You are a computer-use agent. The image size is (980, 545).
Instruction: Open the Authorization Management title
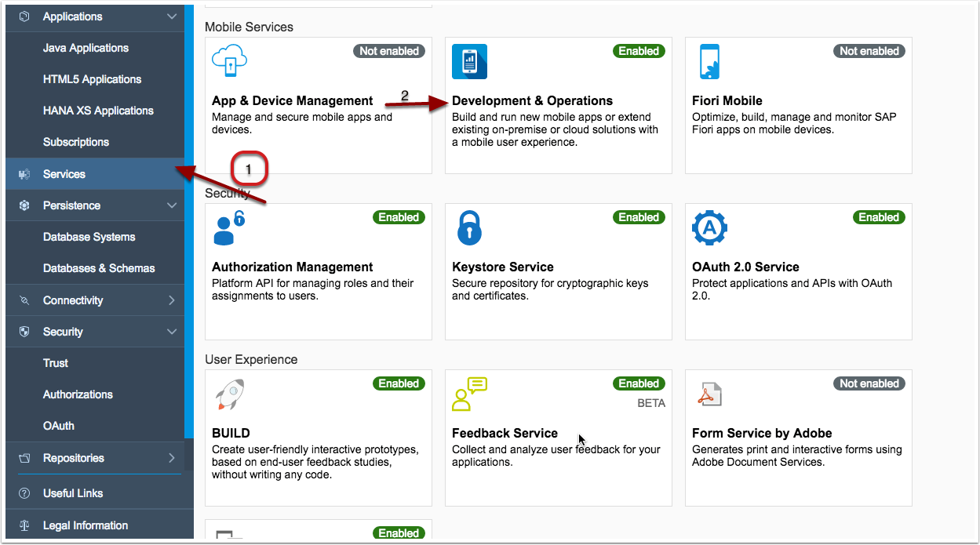coord(293,267)
